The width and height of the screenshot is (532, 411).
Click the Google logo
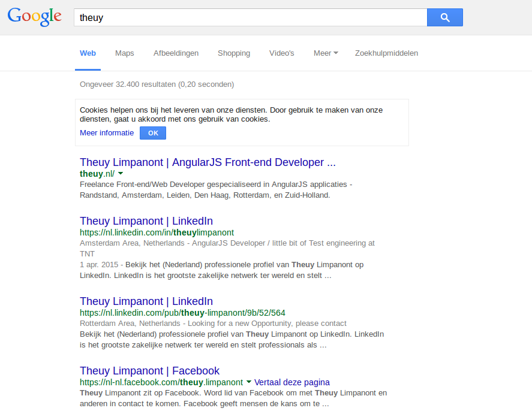[35, 17]
